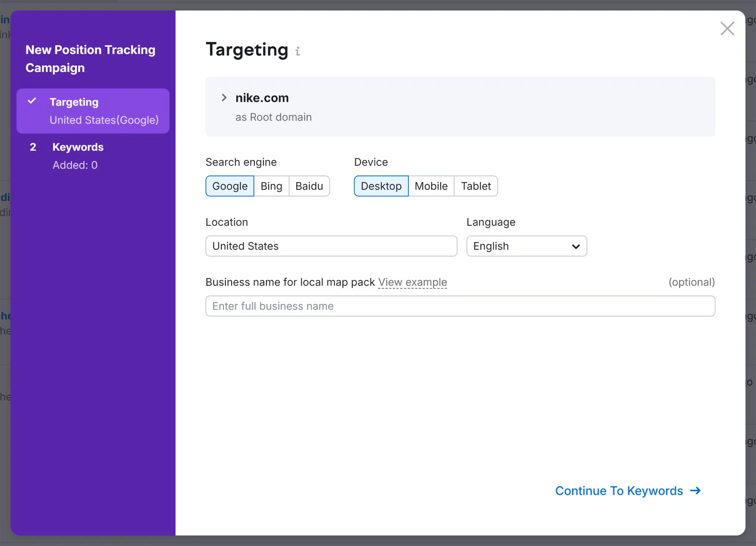Click the arrow icon after Continue To Keywords
756x546 pixels.
(695, 491)
